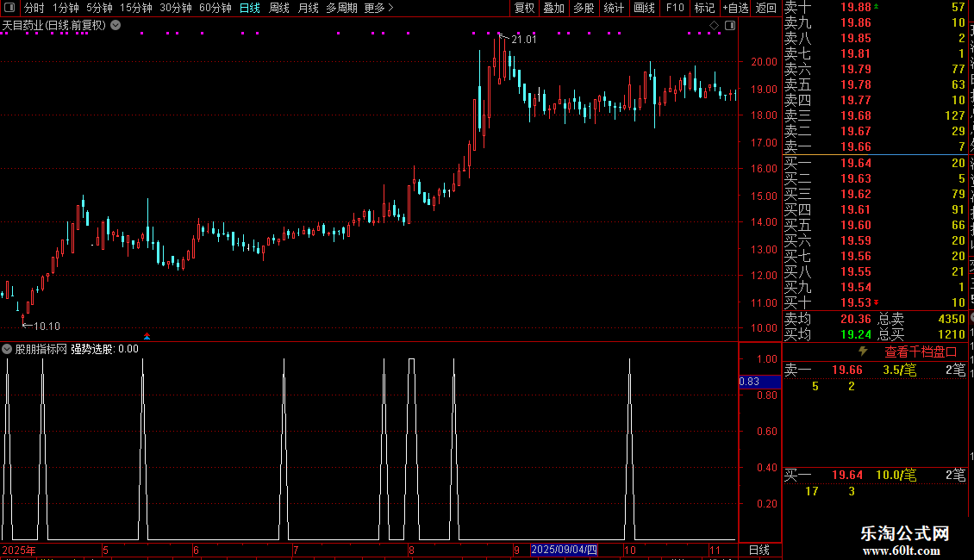This screenshot has width=974, height=560.
Task: Click the 21.01 high price label
Action: click(x=524, y=39)
